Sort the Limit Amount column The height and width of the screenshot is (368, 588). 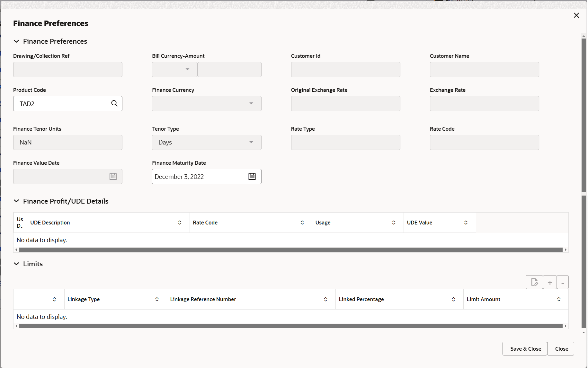[x=559, y=299]
